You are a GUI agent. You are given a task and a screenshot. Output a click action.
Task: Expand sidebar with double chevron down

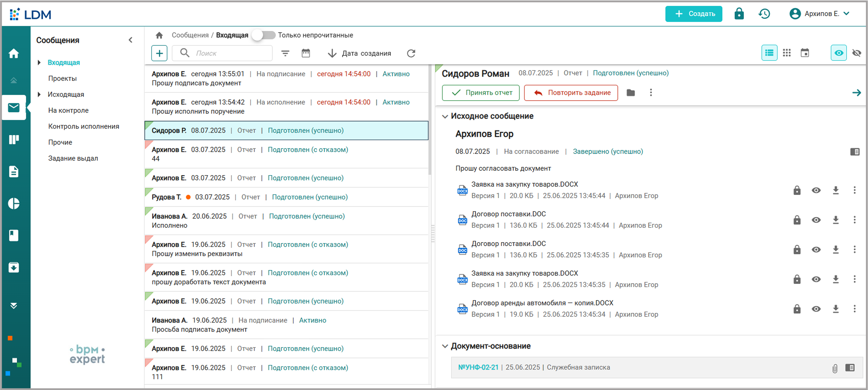(x=14, y=306)
